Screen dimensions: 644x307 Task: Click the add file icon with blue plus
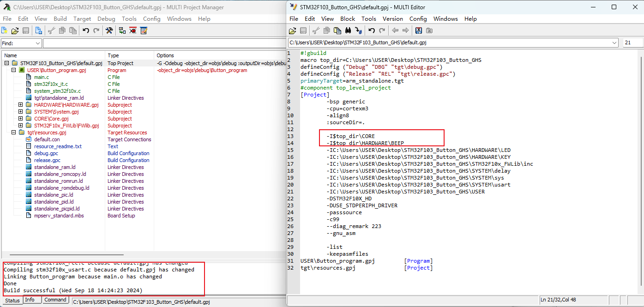(39, 30)
